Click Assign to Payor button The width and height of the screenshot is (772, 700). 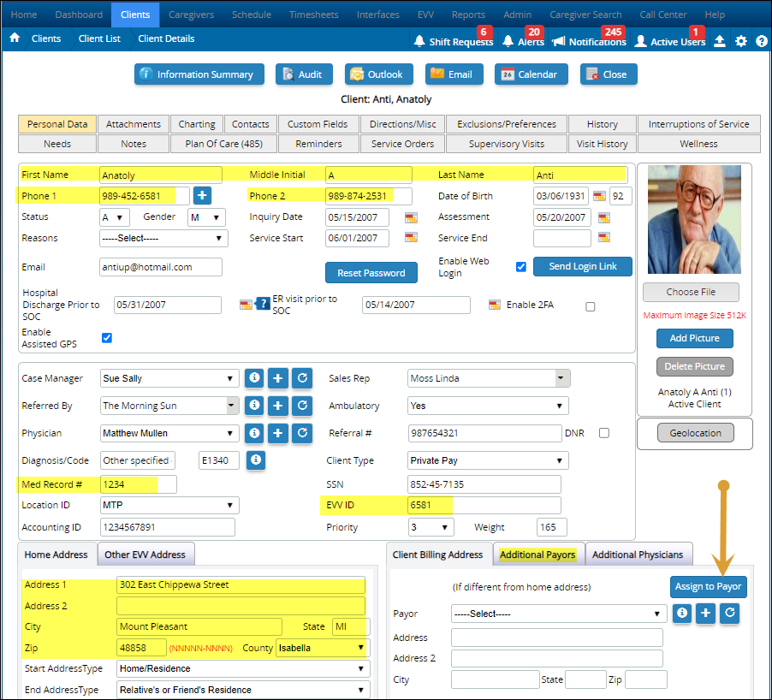tap(708, 587)
